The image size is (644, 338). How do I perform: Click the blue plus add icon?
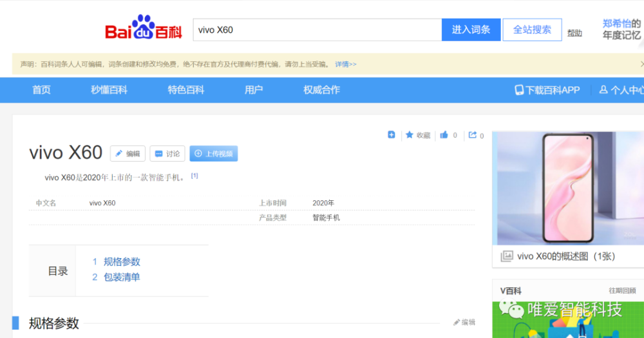pyautogui.click(x=392, y=135)
